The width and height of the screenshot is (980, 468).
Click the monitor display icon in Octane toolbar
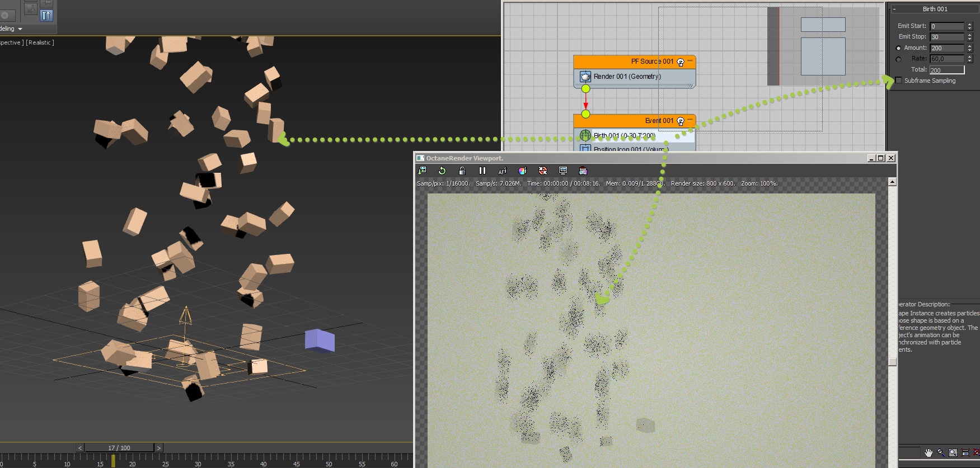coord(563,171)
